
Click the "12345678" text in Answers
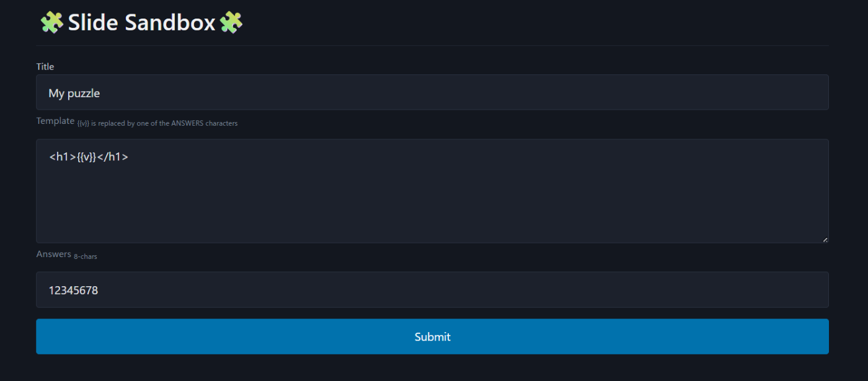(73, 290)
